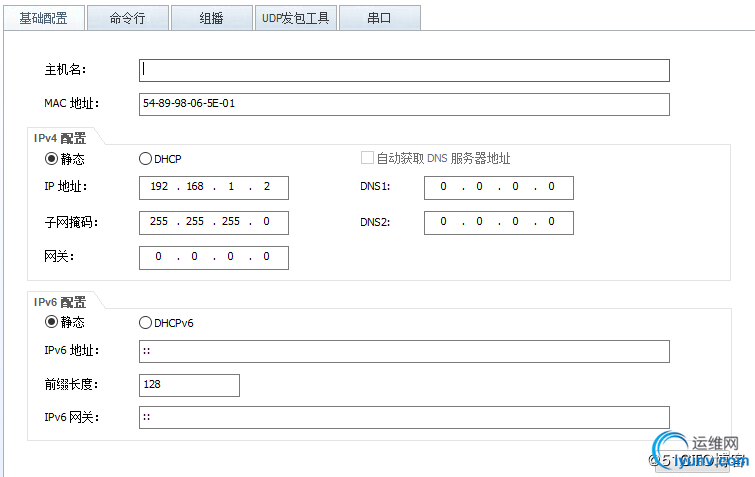Click the IPv4 网关 field
Image resolution: width=755 pixels, height=477 pixels.
(x=214, y=258)
